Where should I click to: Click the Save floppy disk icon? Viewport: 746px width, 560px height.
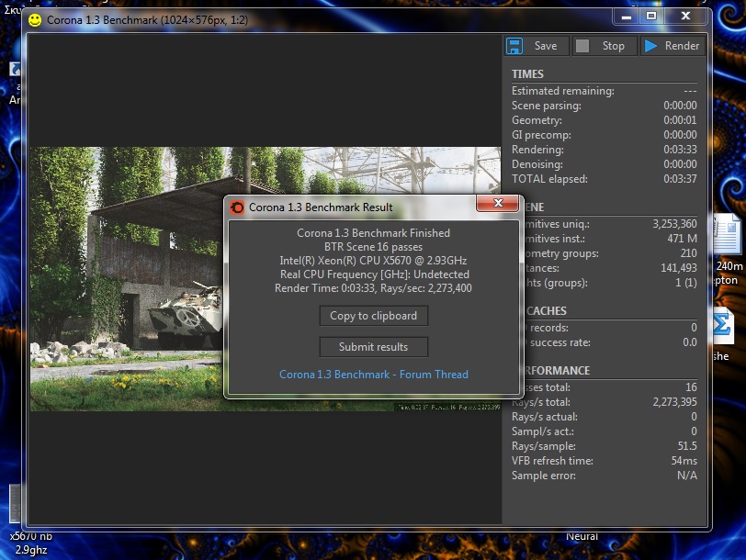[514, 46]
